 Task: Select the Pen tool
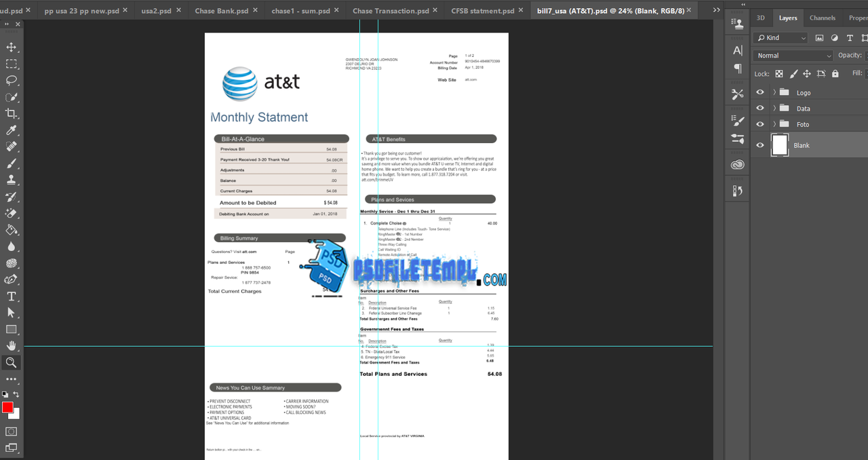tap(12, 280)
